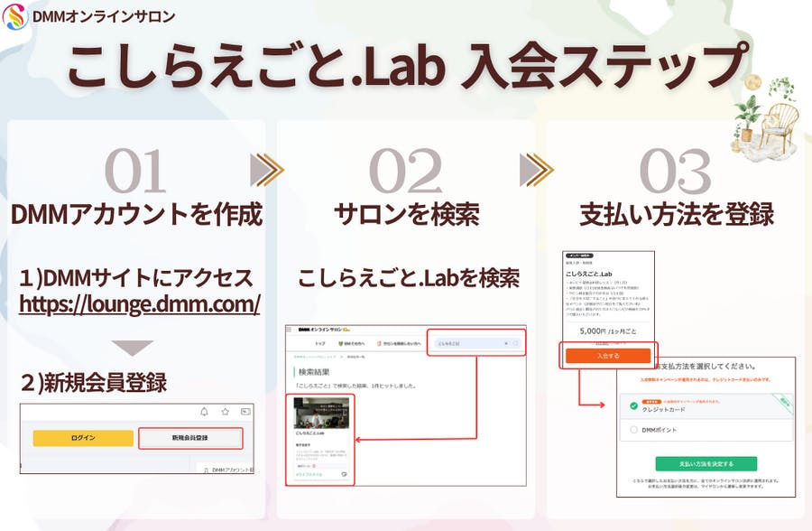Click the orange 入会する button
The image size is (812, 531).
pos(607,356)
